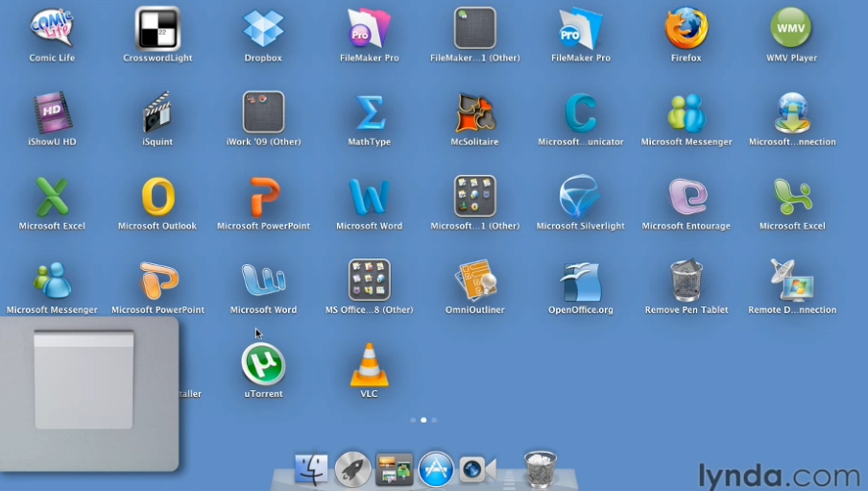Open Microsoft Outlook
Image resolution: width=868 pixels, height=491 pixels.
[157, 197]
